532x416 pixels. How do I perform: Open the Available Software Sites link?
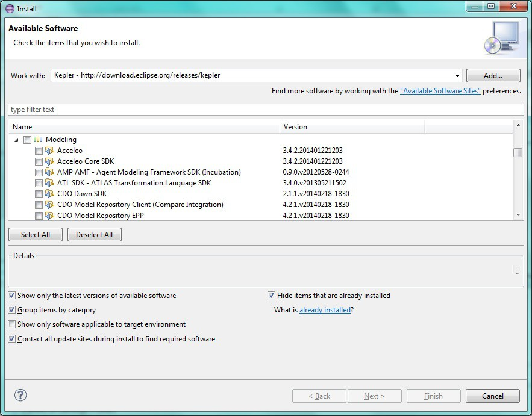click(x=440, y=91)
